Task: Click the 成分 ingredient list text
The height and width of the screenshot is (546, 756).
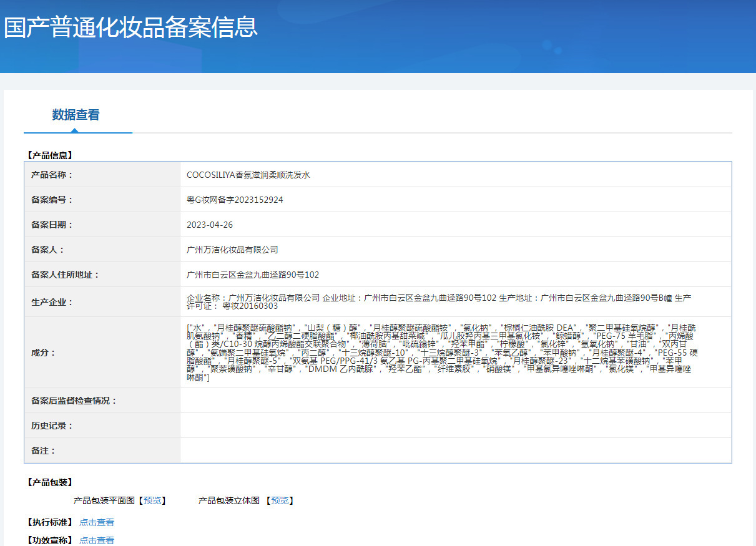Action: (x=439, y=353)
